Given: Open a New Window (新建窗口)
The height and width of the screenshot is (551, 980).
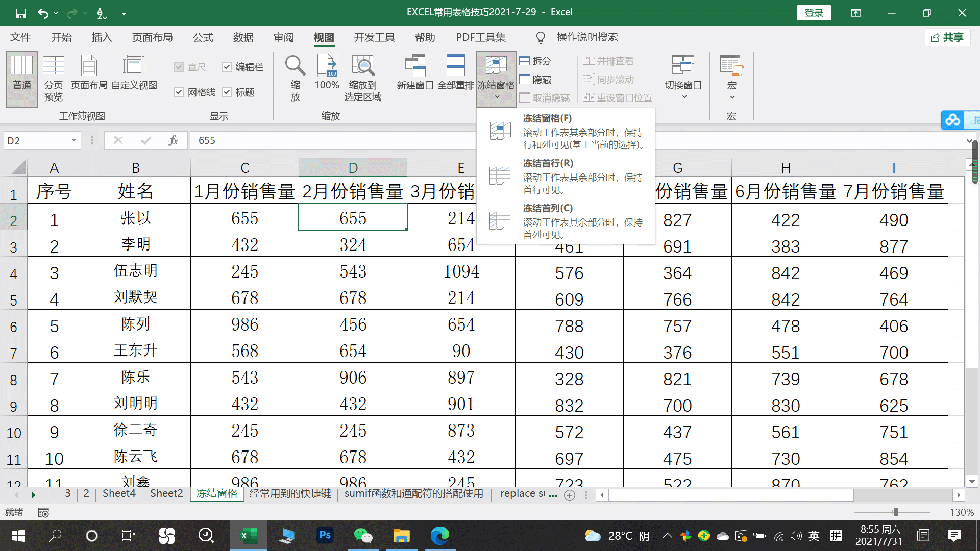Looking at the screenshot, I should [415, 73].
